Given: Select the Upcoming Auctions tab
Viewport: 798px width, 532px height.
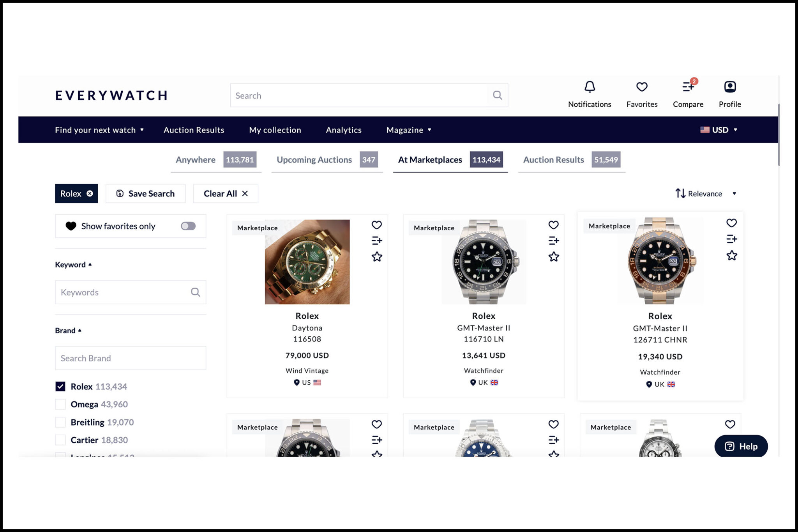Looking at the screenshot, I should tap(314, 159).
